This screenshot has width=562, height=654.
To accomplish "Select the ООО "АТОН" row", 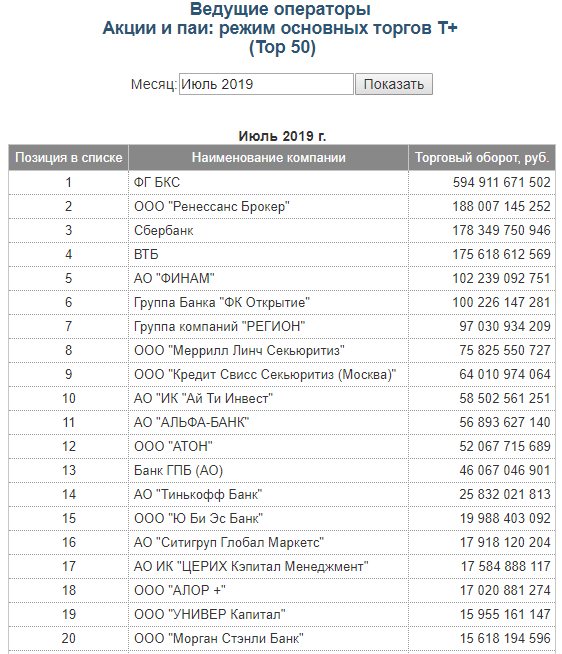I will (282, 446).
